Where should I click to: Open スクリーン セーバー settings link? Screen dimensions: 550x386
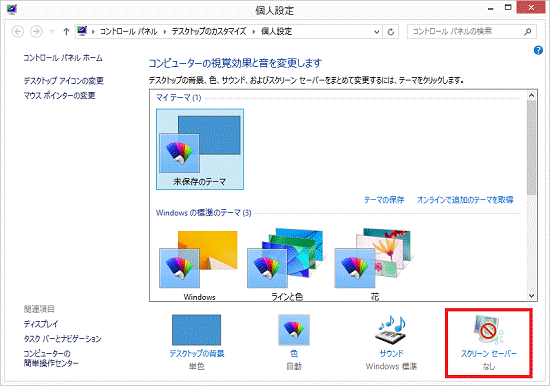click(489, 353)
